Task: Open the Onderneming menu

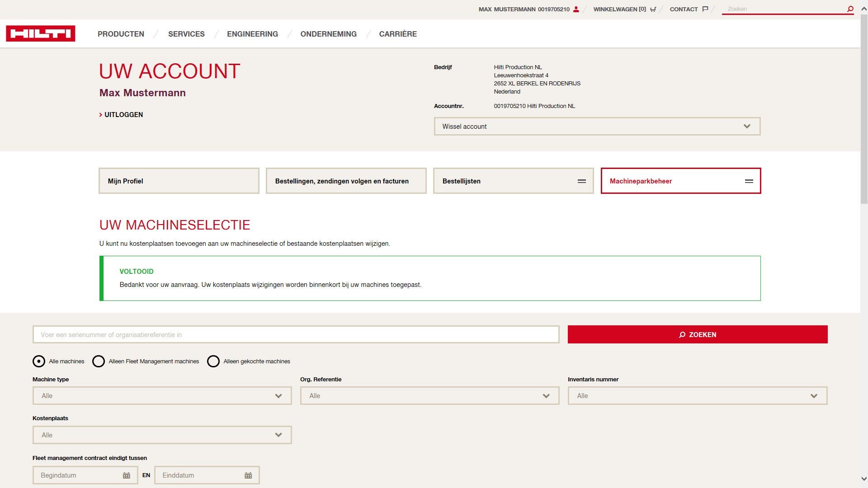Action: (x=328, y=34)
